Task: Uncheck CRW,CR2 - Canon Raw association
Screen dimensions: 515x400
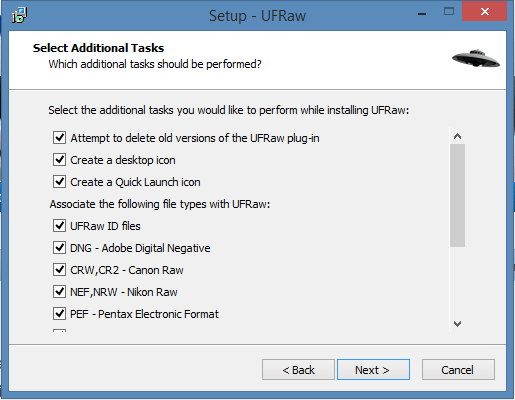Action: coord(59,269)
